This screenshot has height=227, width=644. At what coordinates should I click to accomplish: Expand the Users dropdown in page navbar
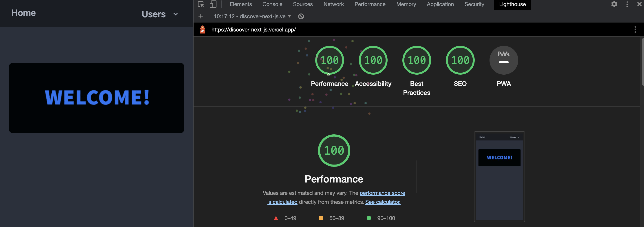tap(160, 14)
